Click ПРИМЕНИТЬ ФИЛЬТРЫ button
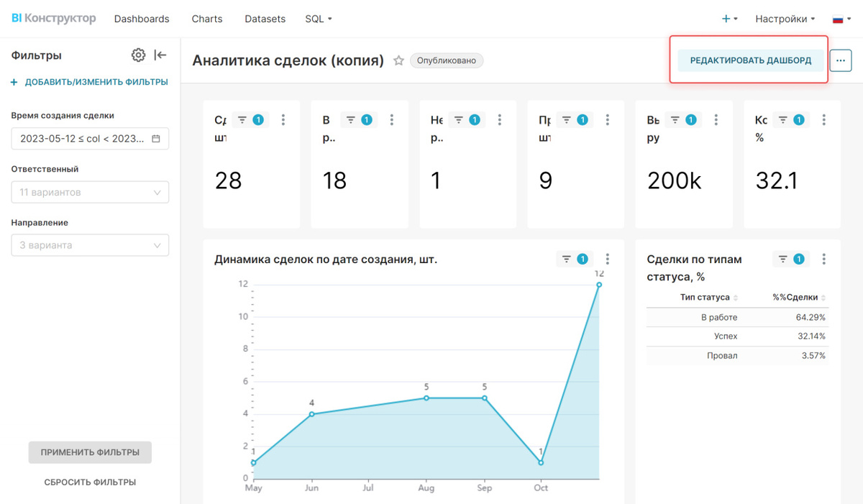Viewport: 863px width, 504px height. [90, 452]
